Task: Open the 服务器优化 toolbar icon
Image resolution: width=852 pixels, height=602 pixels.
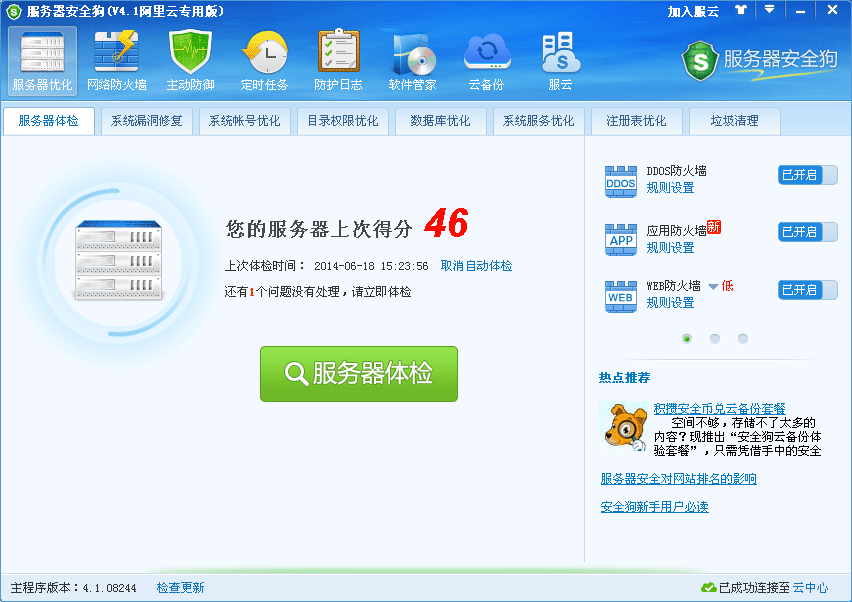Action: click(42, 61)
